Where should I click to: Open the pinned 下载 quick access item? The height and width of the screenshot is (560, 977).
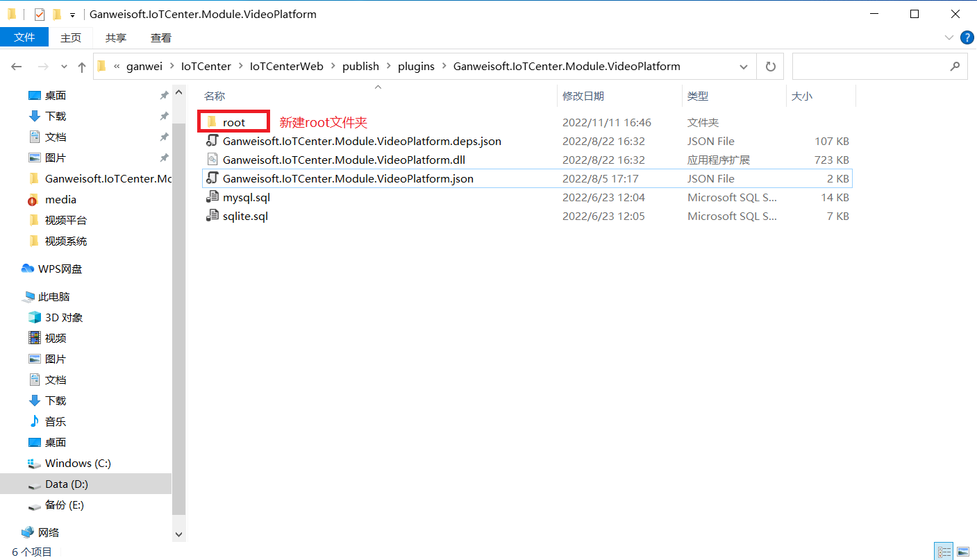point(56,116)
